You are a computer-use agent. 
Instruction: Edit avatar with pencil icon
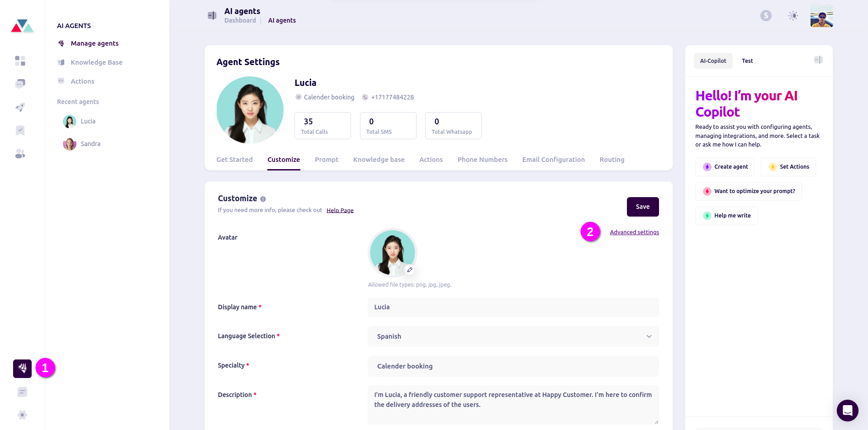410,269
